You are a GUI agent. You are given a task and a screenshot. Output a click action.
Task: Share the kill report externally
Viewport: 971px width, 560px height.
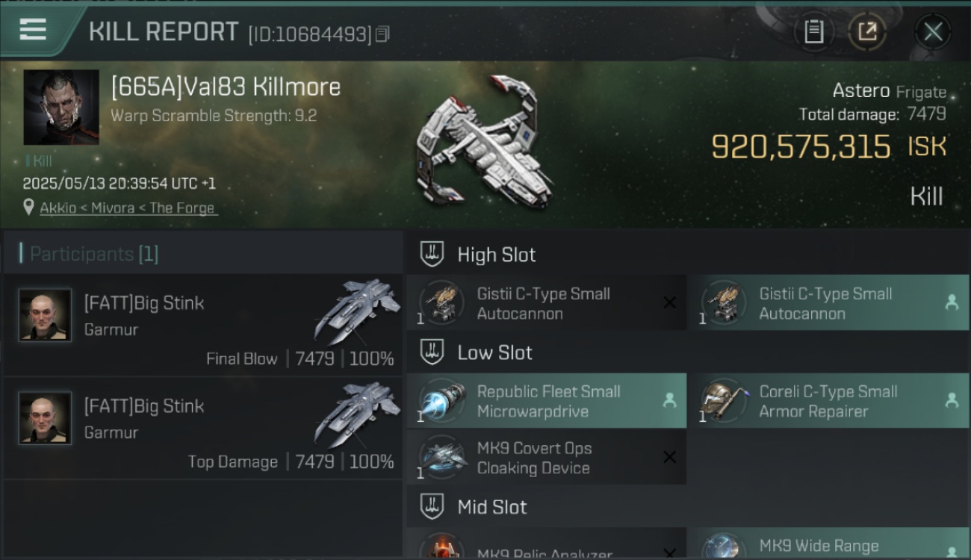pos(867,32)
